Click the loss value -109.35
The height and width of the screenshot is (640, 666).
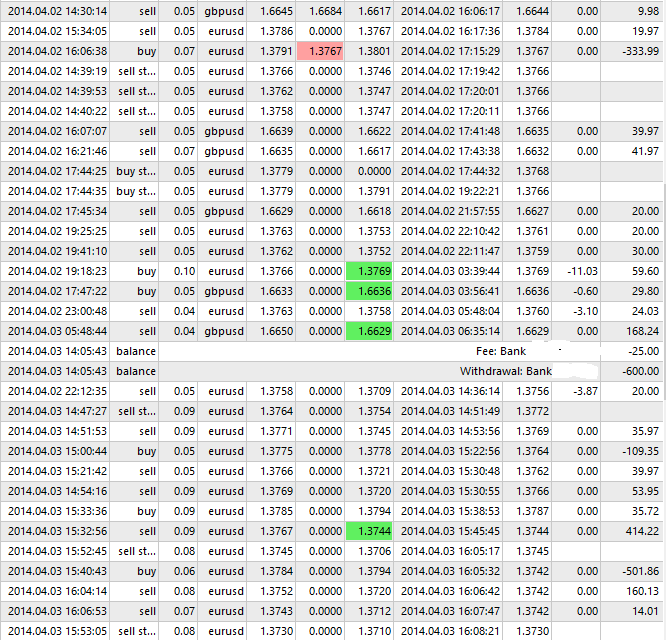641,451
